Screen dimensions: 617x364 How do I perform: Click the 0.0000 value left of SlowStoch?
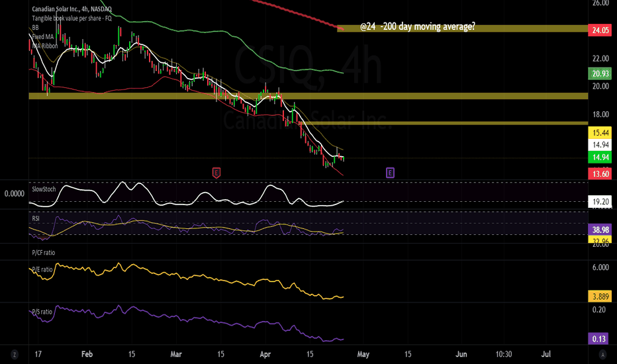tap(14, 194)
